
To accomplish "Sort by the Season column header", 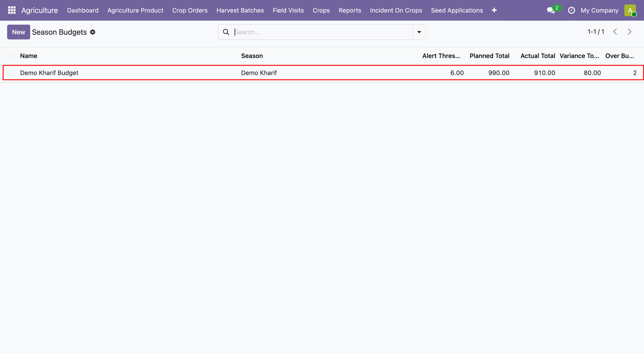I will click(252, 56).
